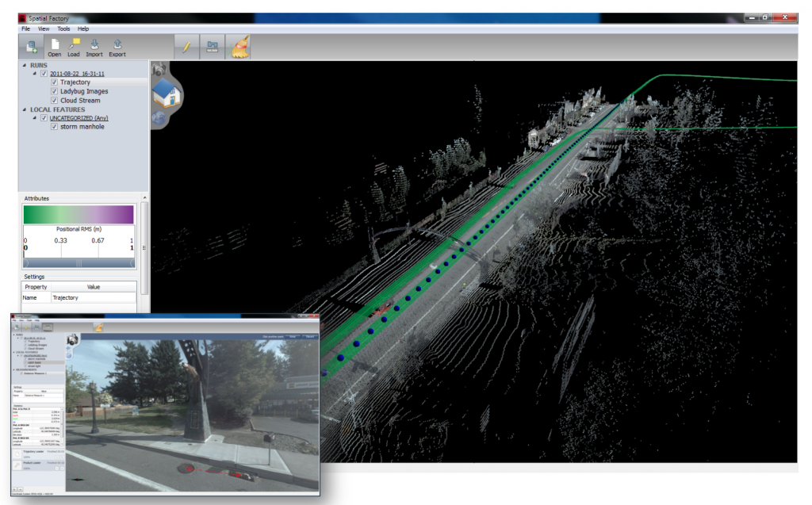The width and height of the screenshot is (812, 505).
Task: Click the Import icon
Action: click(94, 44)
